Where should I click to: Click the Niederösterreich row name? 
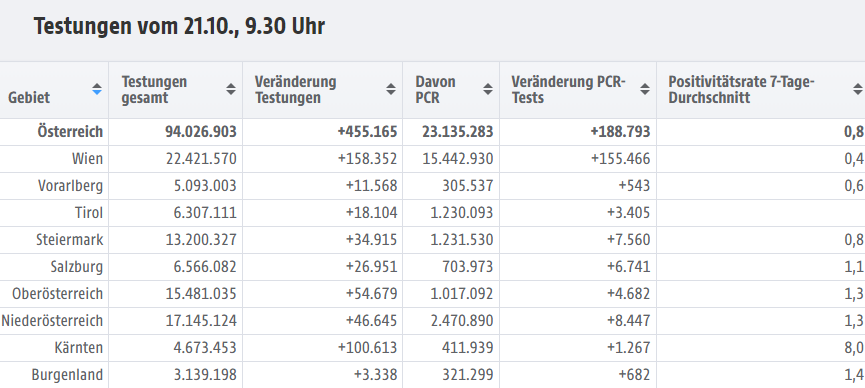52,321
